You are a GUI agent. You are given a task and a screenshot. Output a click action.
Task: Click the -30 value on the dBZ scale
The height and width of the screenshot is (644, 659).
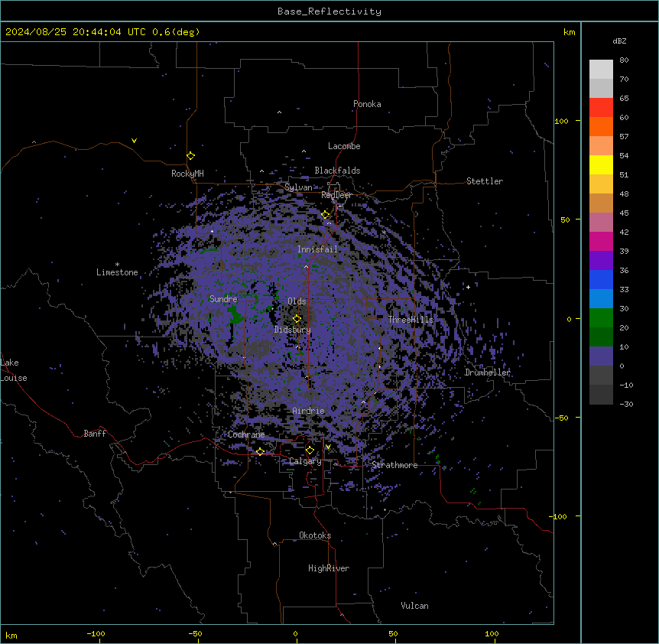[626, 404]
